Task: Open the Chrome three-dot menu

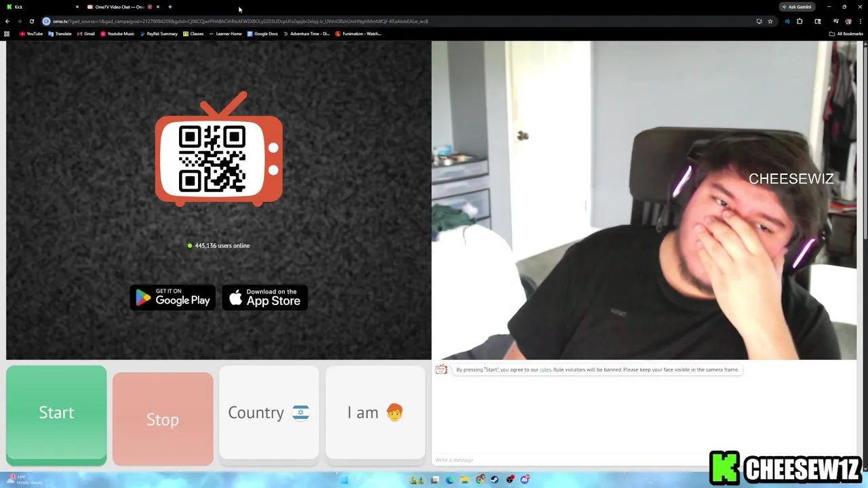Action: [x=861, y=21]
